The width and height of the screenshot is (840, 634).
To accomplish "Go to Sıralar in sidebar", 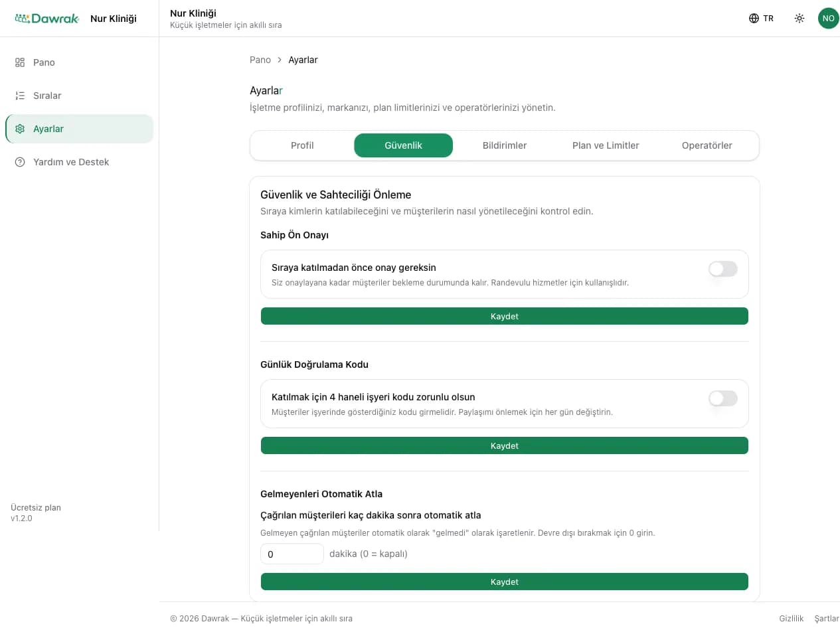I will coord(80,96).
